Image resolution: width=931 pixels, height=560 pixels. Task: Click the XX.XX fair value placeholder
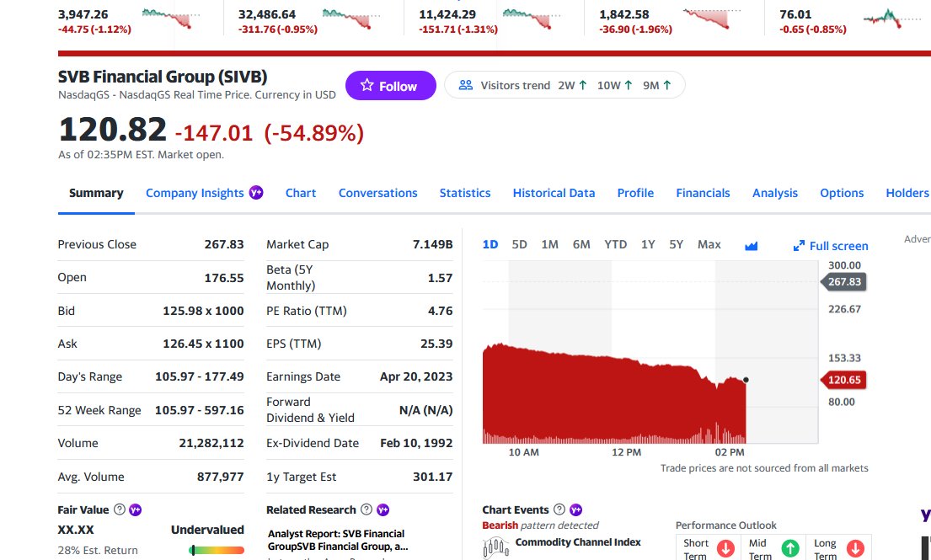tap(75, 530)
